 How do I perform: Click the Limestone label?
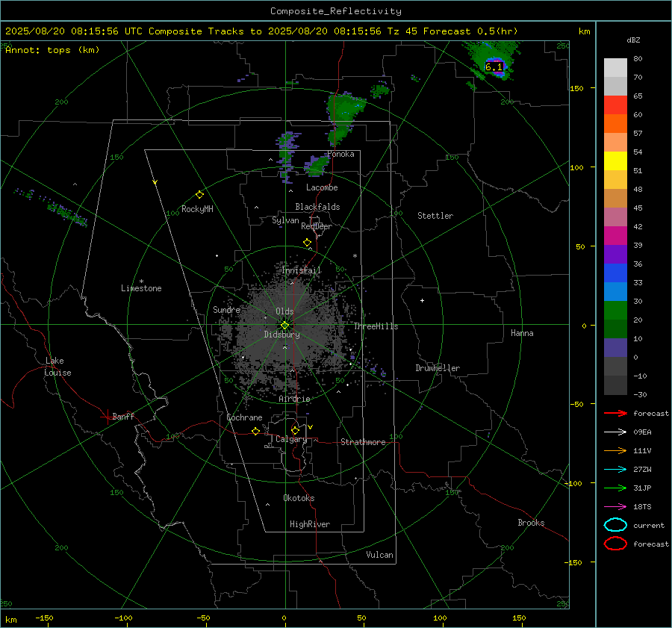point(141,288)
